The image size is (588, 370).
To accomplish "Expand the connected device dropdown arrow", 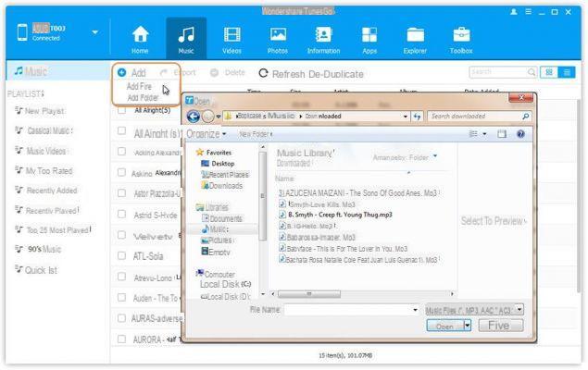I will click(x=94, y=32).
